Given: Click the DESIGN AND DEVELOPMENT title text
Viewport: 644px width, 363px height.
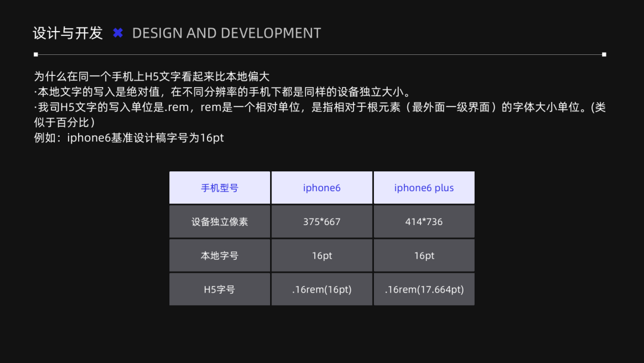Looking at the screenshot, I should point(227,33).
